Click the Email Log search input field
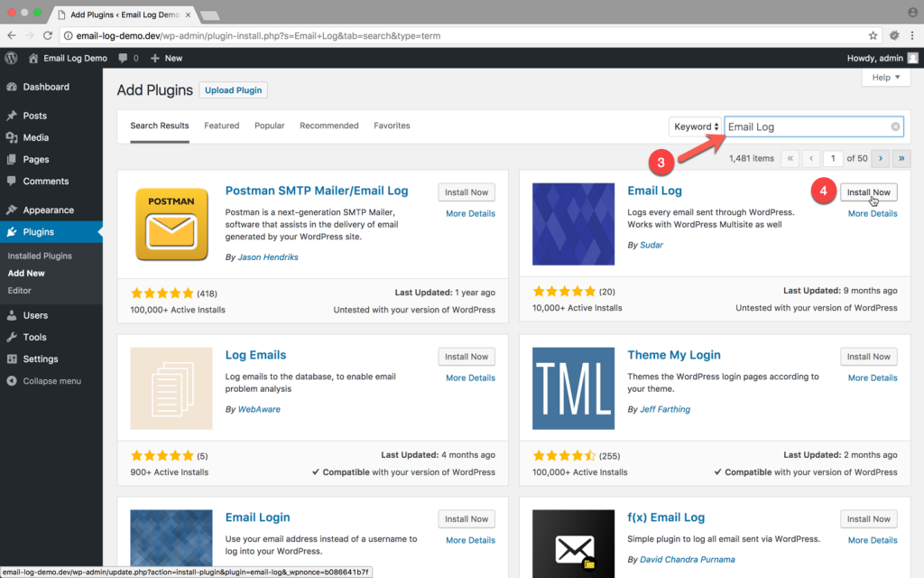The height and width of the screenshot is (578, 924). coord(814,126)
